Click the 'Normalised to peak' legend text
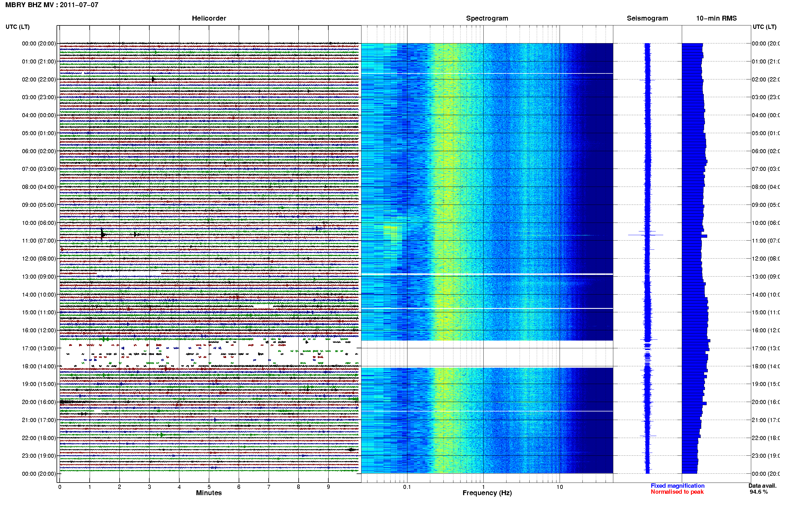Image resolution: width=812 pixels, height=508 pixels. click(677, 492)
